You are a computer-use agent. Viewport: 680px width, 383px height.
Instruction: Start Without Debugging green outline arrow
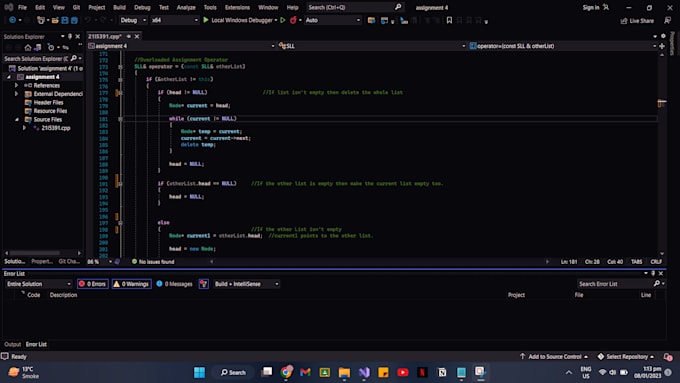point(283,20)
